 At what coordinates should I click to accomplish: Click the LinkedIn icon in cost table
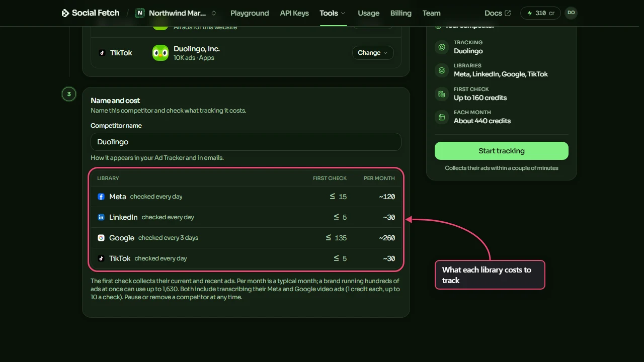coord(101,217)
